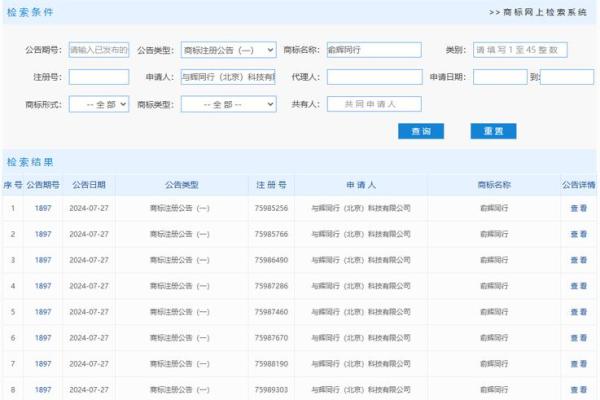The width and height of the screenshot is (600, 400).
Task: Click the 查询 search button
Action: [421, 131]
